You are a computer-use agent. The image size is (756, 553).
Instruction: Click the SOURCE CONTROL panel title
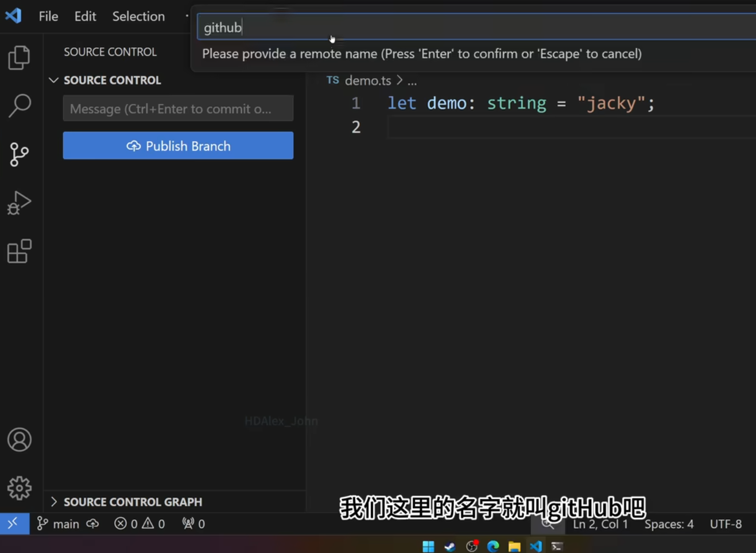point(110,52)
